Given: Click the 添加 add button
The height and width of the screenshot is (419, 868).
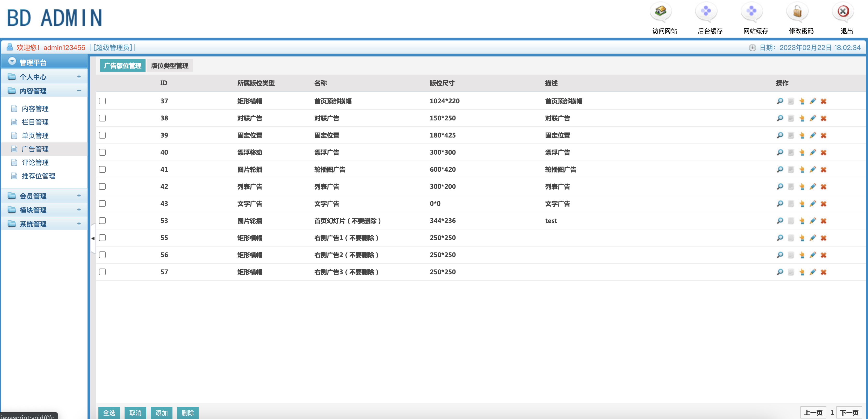Looking at the screenshot, I should 161,413.
